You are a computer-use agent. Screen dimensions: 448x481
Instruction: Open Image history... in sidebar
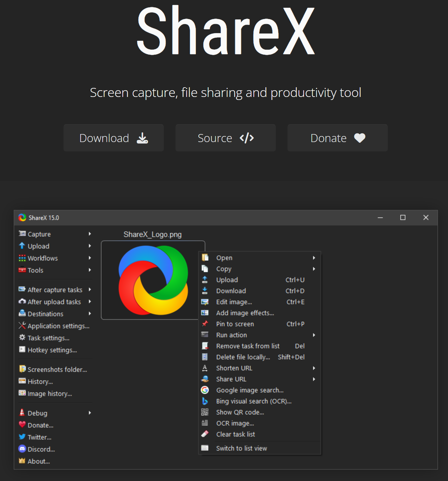[x=45, y=393]
